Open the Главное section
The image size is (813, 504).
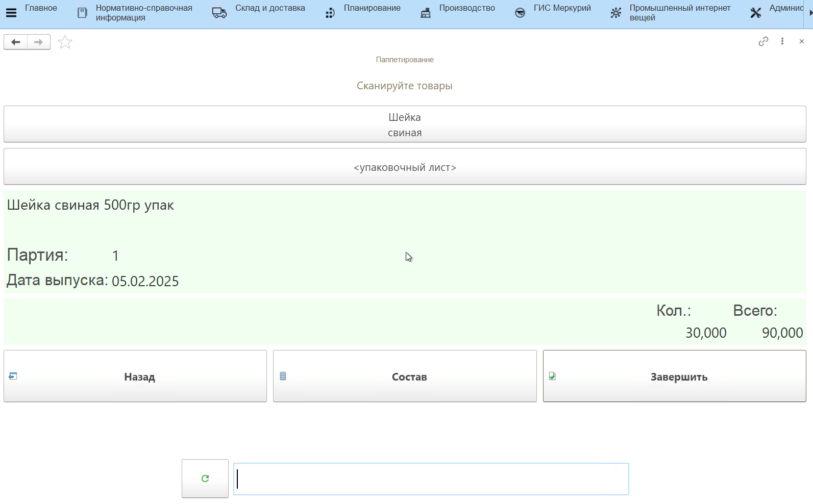point(41,8)
